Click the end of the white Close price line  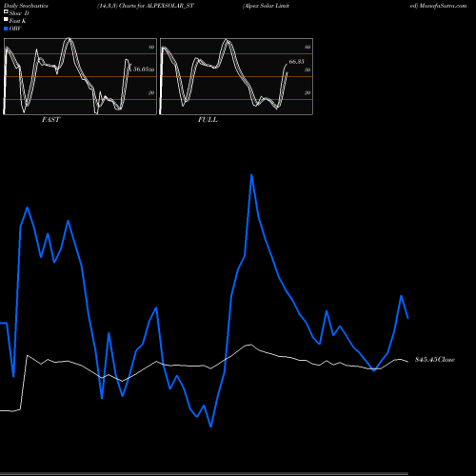408,362
